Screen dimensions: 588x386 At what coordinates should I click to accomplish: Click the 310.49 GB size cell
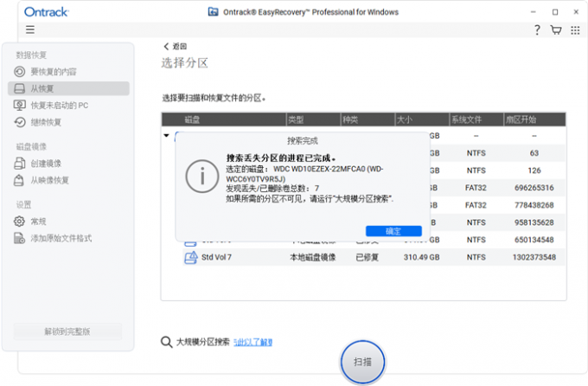421,257
